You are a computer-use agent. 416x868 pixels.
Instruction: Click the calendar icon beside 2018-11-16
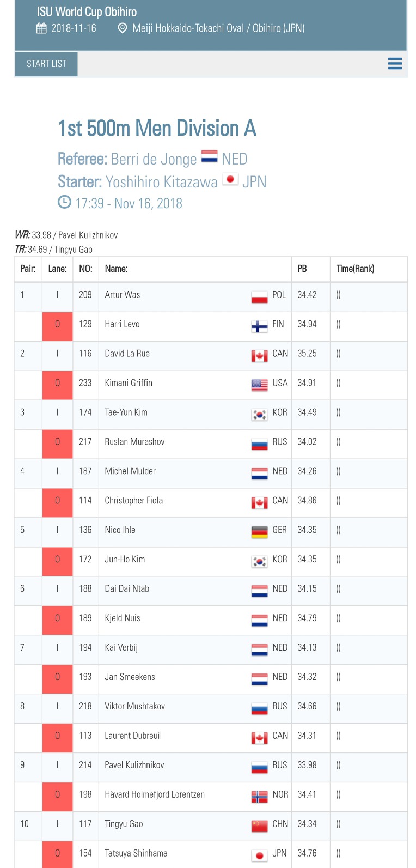pos(41,28)
